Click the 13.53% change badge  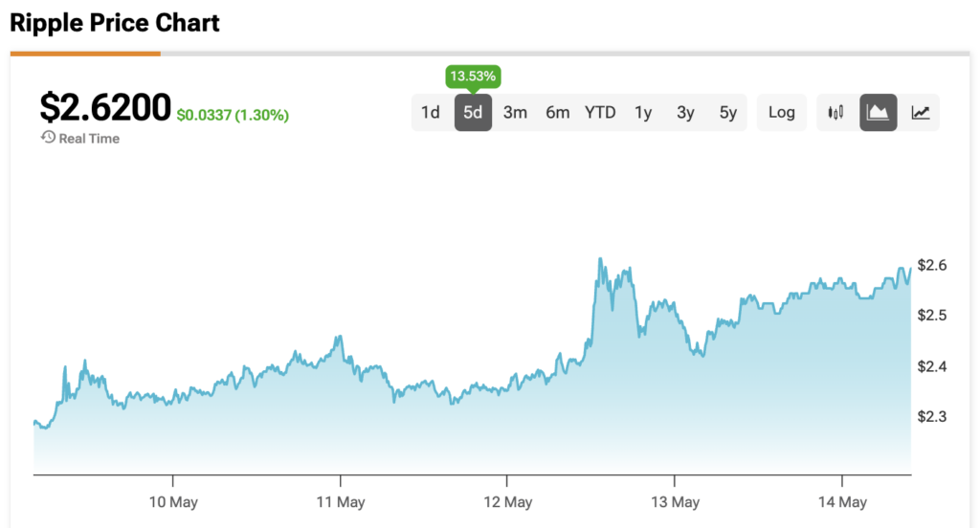(473, 76)
